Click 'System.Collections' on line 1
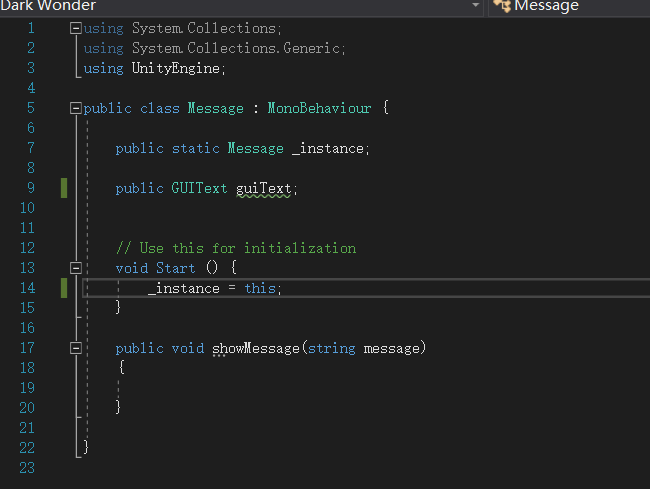The image size is (650, 489). point(204,28)
